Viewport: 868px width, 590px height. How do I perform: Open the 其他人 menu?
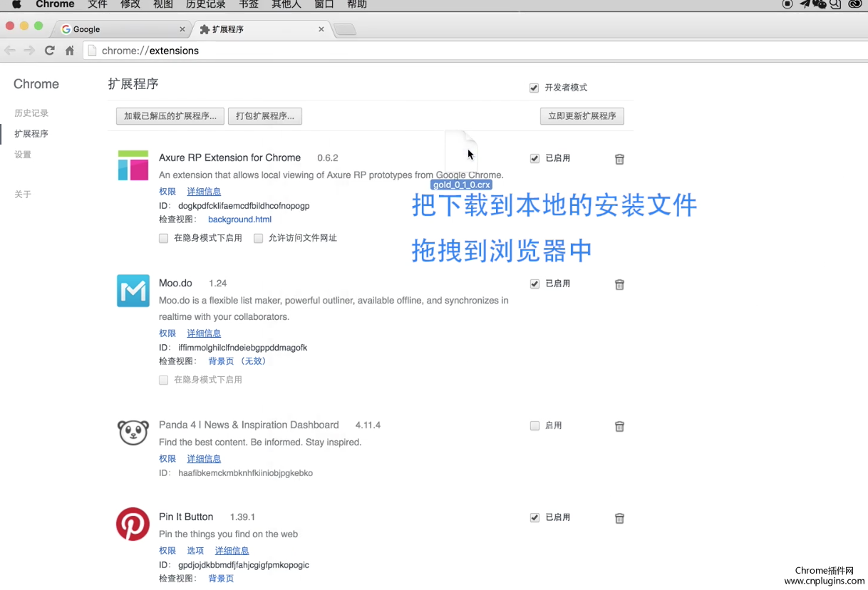click(x=286, y=4)
